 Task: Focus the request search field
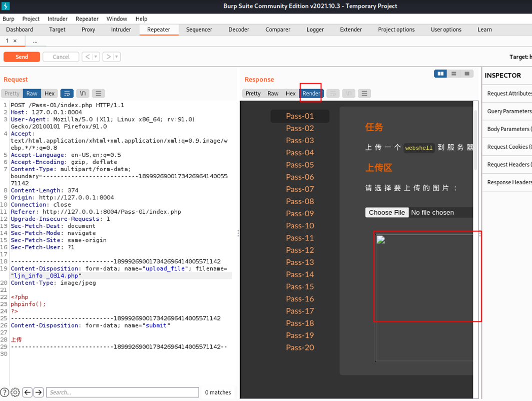(123, 392)
